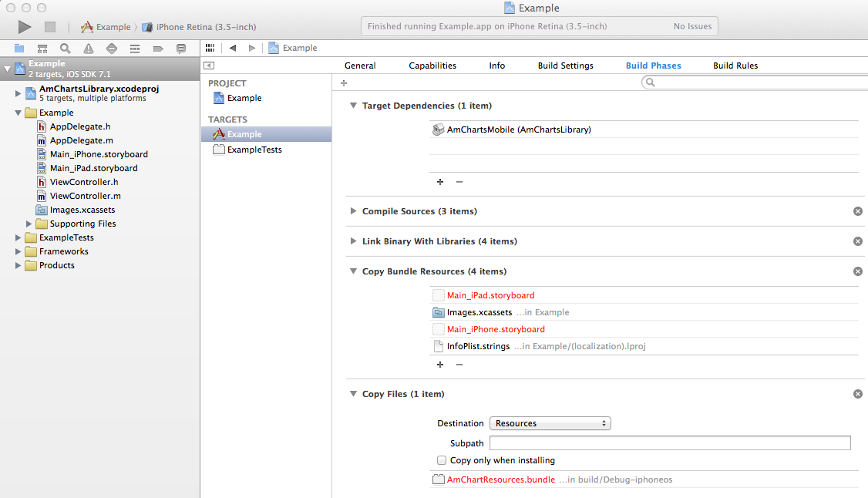The height and width of the screenshot is (498, 868).
Task: Add a bundle resource with plus
Action: click(x=440, y=365)
